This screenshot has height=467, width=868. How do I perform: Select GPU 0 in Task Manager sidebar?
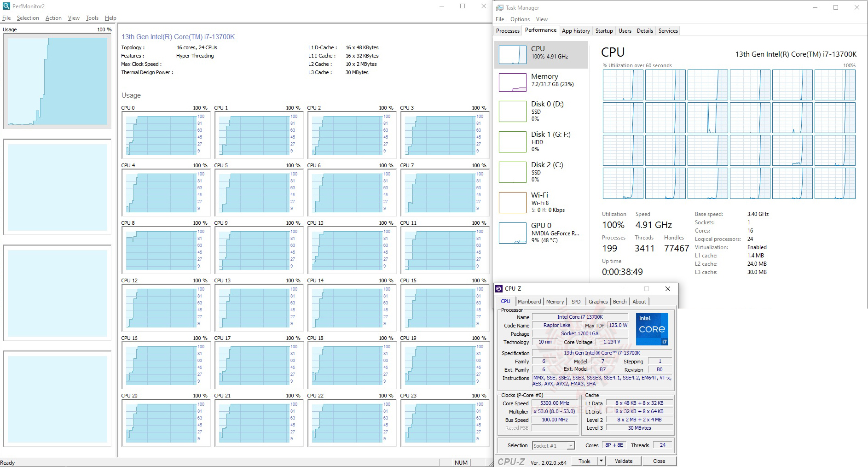pyautogui.click(x=541, y=233)
